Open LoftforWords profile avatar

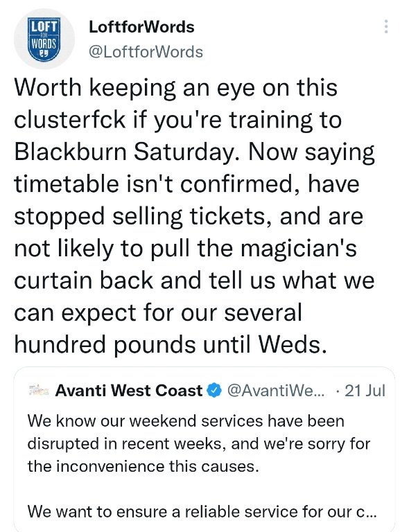44,39
